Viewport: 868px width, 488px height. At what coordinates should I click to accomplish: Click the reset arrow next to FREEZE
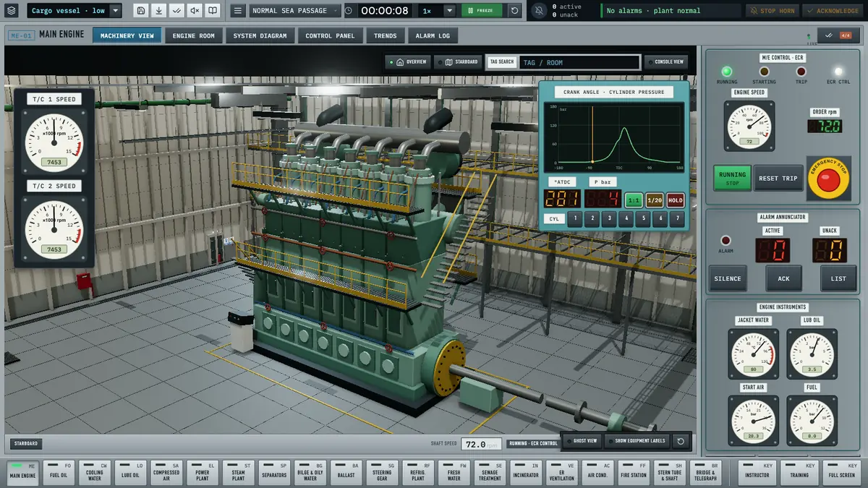tap(514, 11)
